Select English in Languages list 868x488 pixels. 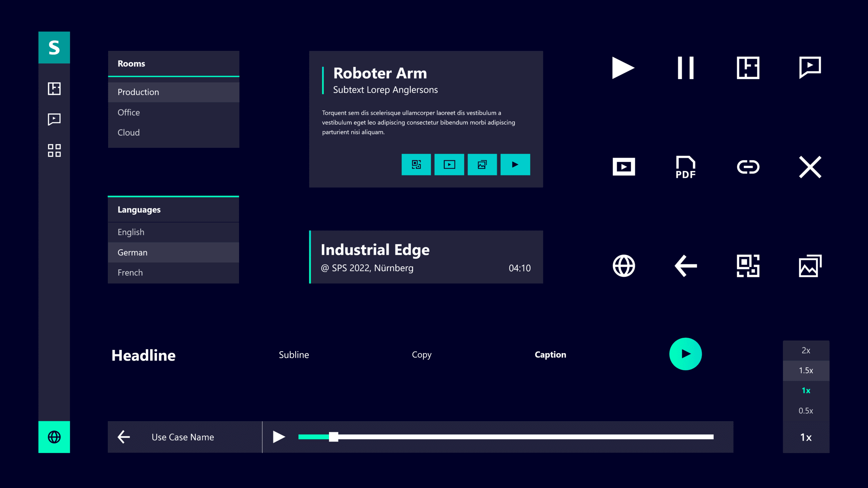(x=173, y=232)
